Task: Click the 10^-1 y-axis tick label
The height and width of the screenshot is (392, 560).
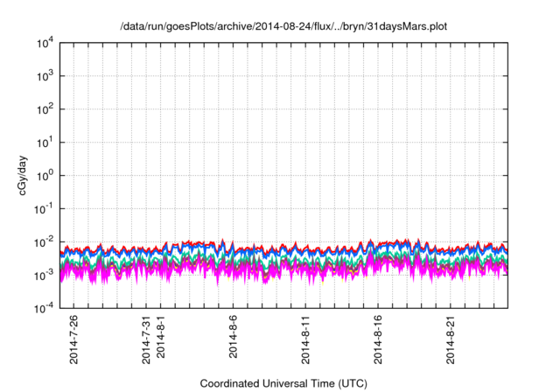Action: click(x=44, y=209)
